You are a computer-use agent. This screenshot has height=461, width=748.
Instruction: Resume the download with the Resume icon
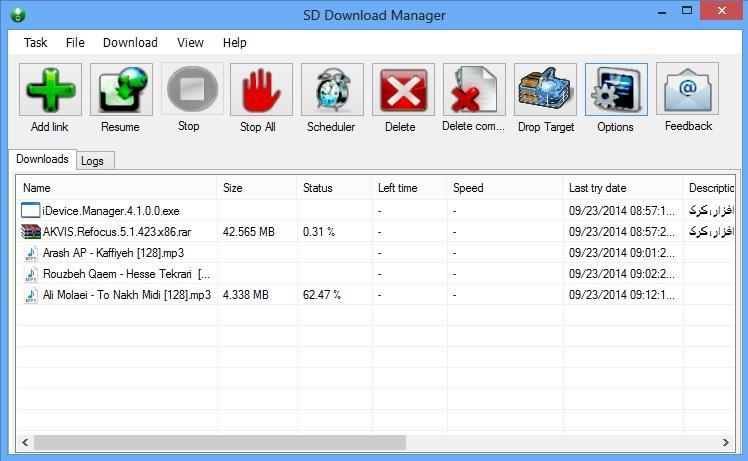122,90
